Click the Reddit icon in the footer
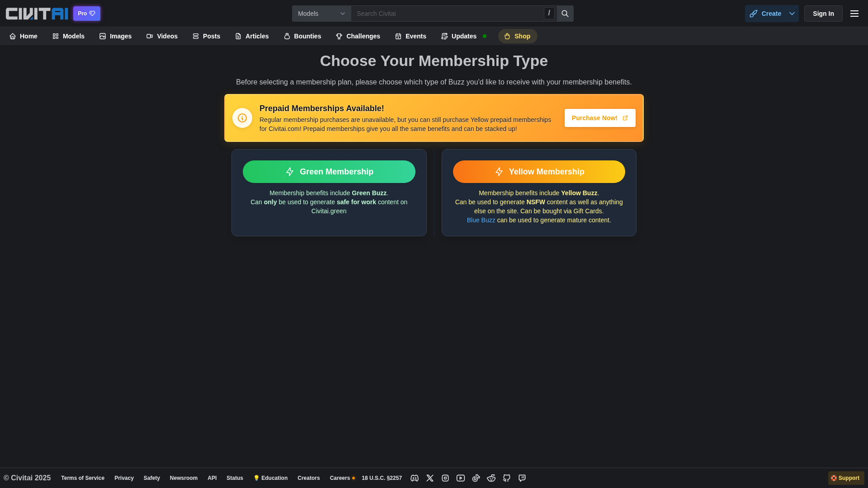The width and height of the screenshot is (868, 488). (491, 478)
